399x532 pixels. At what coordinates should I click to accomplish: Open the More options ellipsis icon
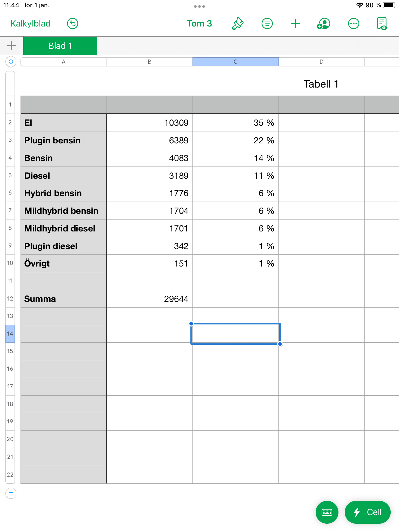coord(354,24)
